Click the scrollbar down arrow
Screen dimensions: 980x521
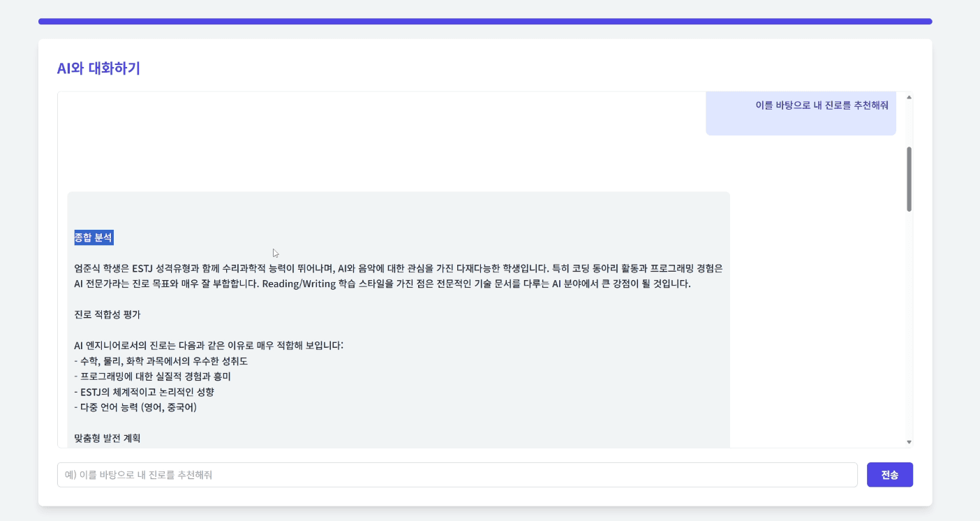[909, 441]
